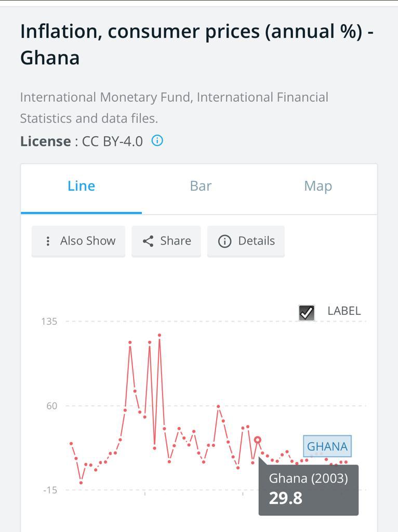Uncheck the LABEL checkbox
The height and width of the screenshot is (532, 398).
click(307, 312)
